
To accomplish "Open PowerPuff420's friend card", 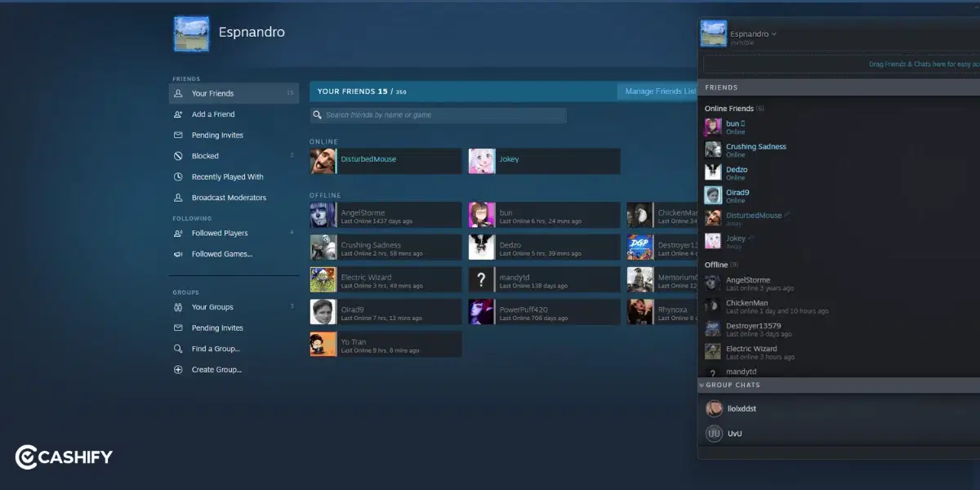I will click(544, 312).
